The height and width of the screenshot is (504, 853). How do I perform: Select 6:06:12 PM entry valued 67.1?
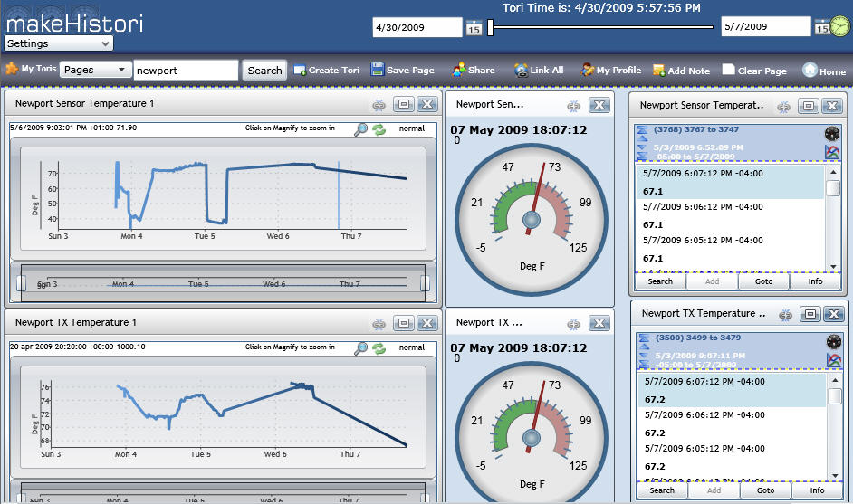pos(730,216)
